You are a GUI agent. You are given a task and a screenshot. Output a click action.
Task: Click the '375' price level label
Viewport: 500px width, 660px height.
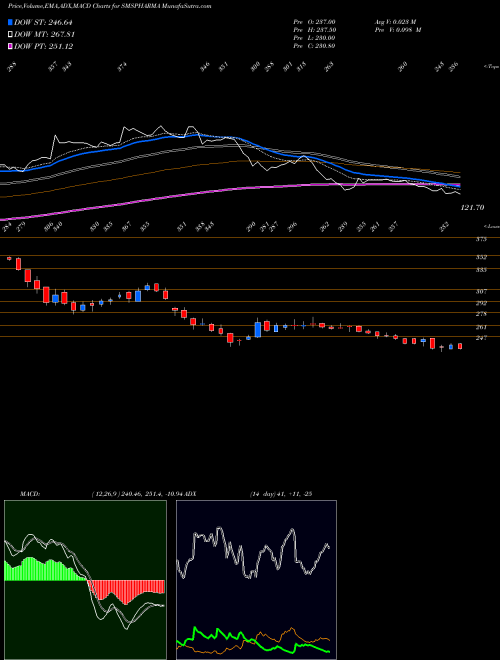481,239
